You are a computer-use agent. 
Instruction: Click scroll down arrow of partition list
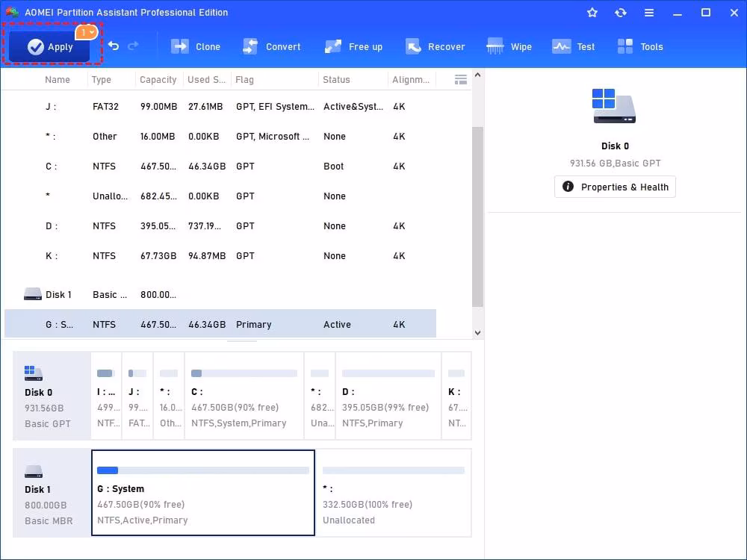point(478,333)
